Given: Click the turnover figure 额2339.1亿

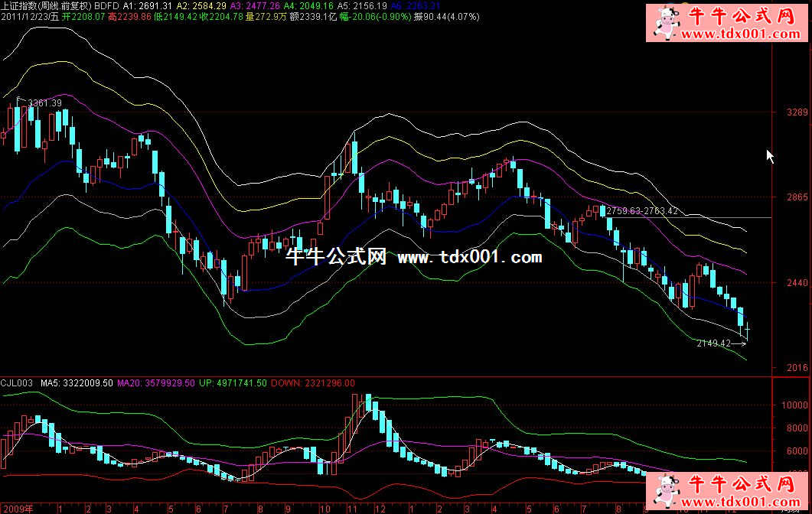Looking at the screenshot, I should 313,17.
